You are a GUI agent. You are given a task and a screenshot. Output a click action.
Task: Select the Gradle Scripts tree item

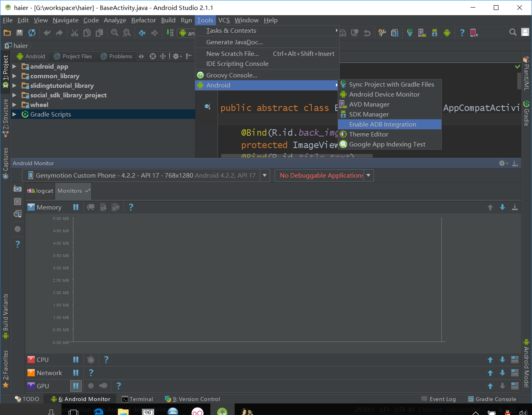[51, 115]
